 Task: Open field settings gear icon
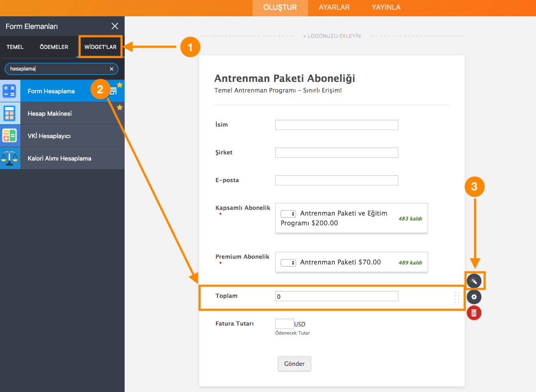[474, 297]
